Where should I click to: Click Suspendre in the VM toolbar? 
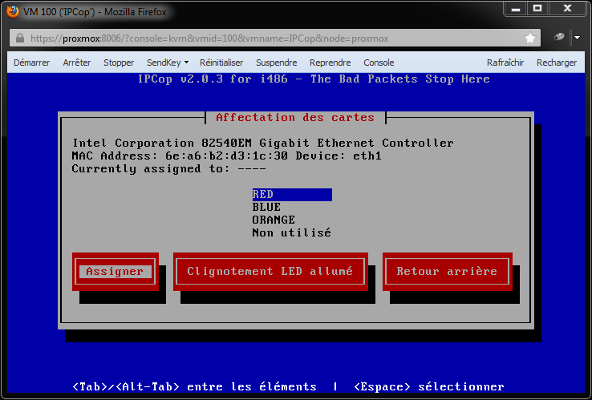(276, 63)
